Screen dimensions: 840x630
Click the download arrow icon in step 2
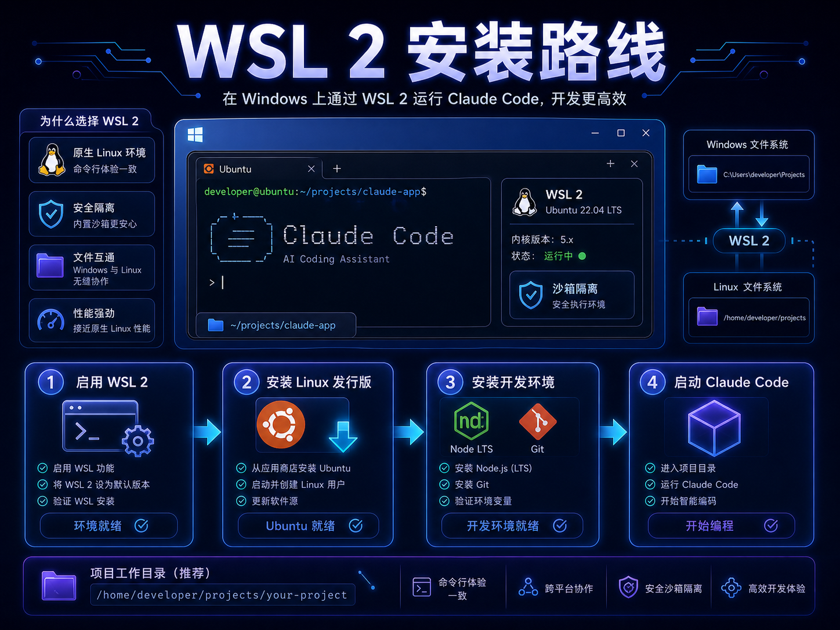tap(343, 437)
